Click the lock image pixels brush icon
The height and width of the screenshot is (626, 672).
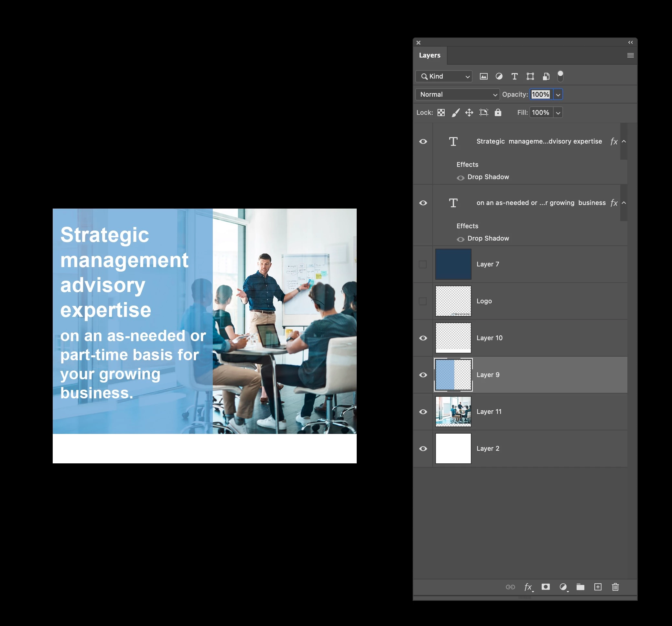point(455,113)
